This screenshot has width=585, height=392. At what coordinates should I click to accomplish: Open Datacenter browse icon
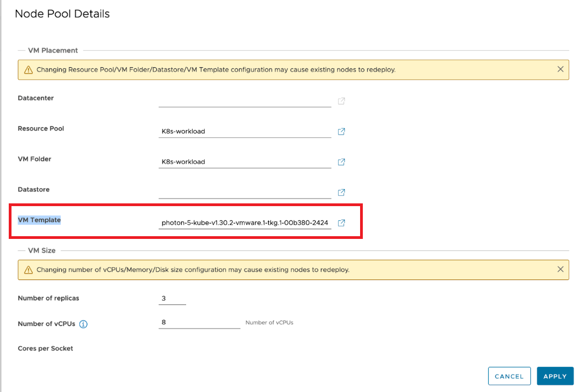pyautogui.click(x=341, y=101)
